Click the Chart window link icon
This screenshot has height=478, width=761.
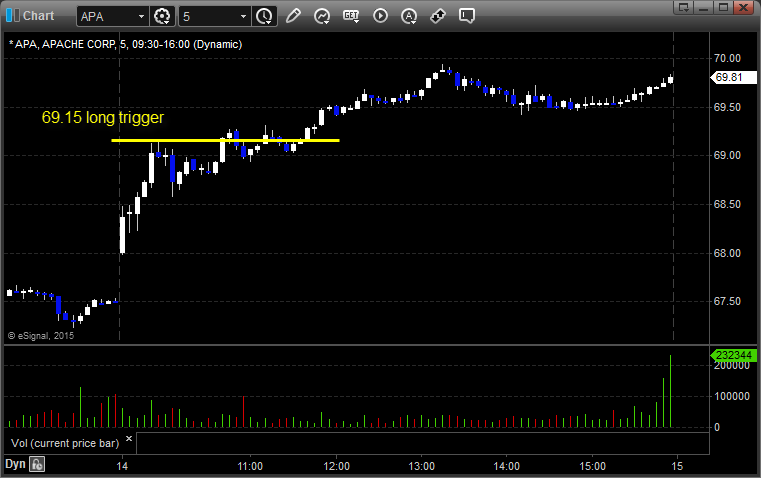(14, 15)
